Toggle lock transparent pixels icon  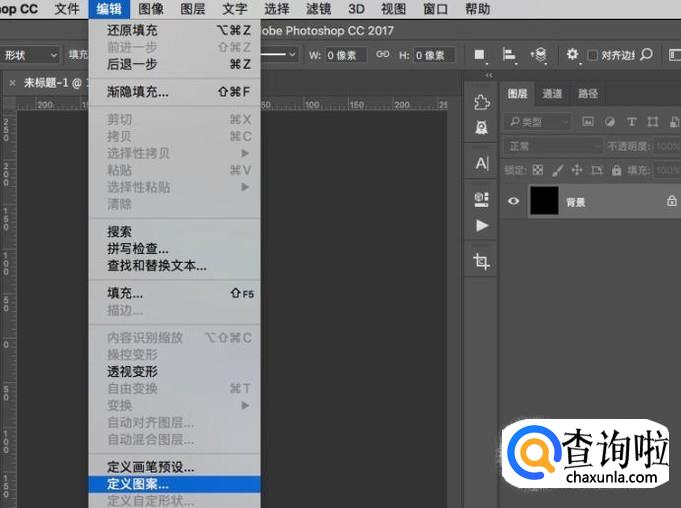click(538, 170)
